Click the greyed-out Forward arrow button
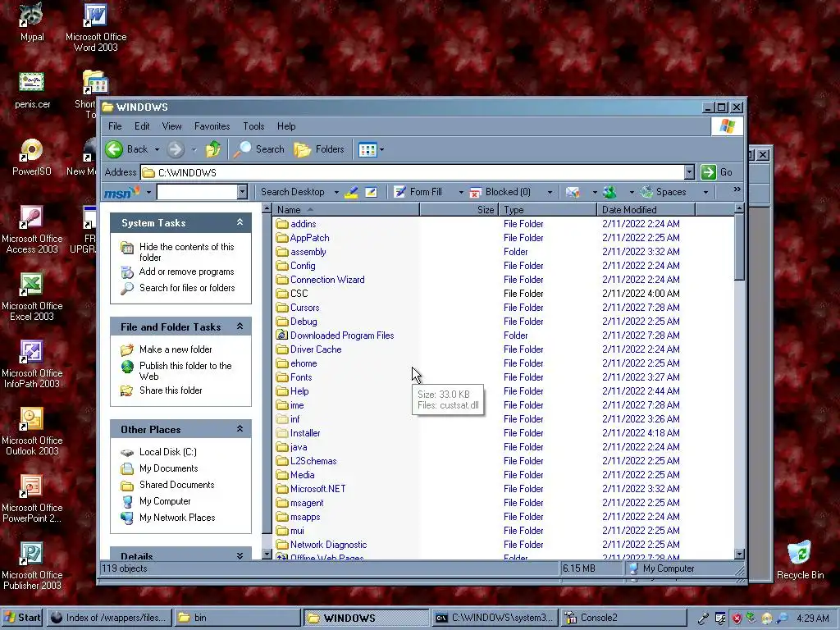Viewport: 840px width, 630px height. [176, 149]
